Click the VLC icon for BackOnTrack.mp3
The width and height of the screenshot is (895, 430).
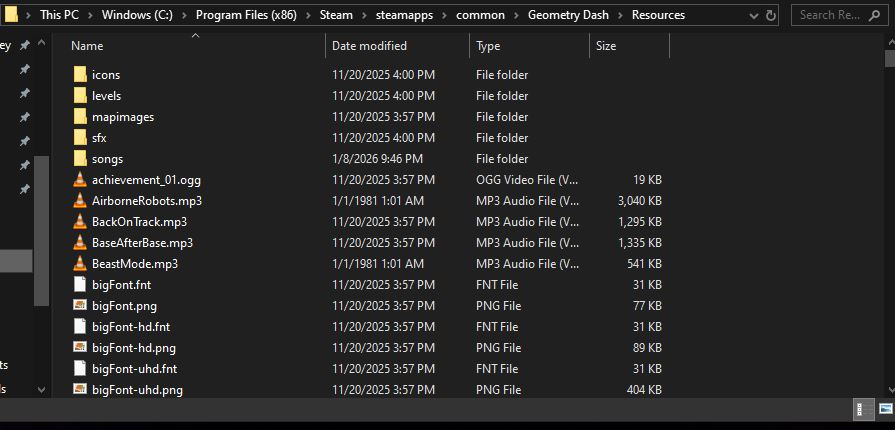[81, 222]
